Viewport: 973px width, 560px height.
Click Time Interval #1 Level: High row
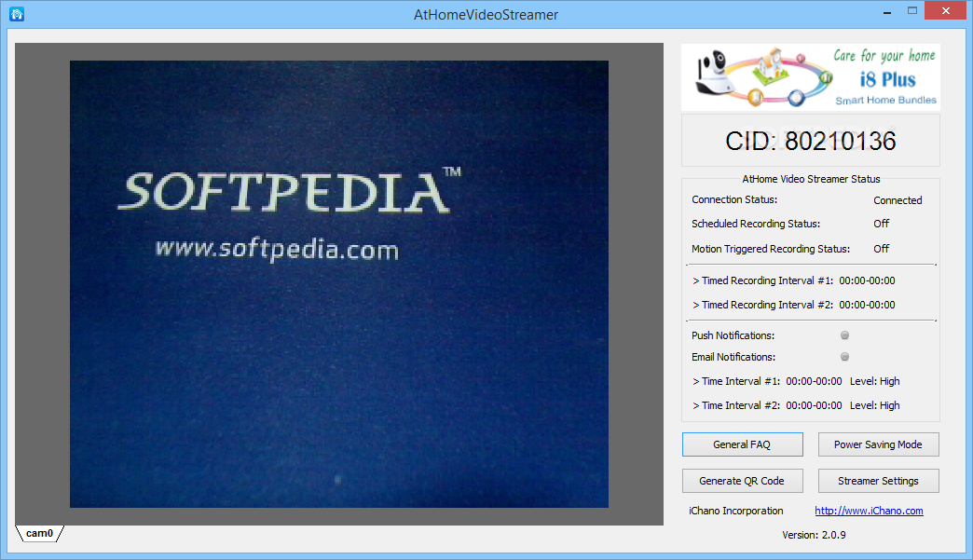(796, 381)
